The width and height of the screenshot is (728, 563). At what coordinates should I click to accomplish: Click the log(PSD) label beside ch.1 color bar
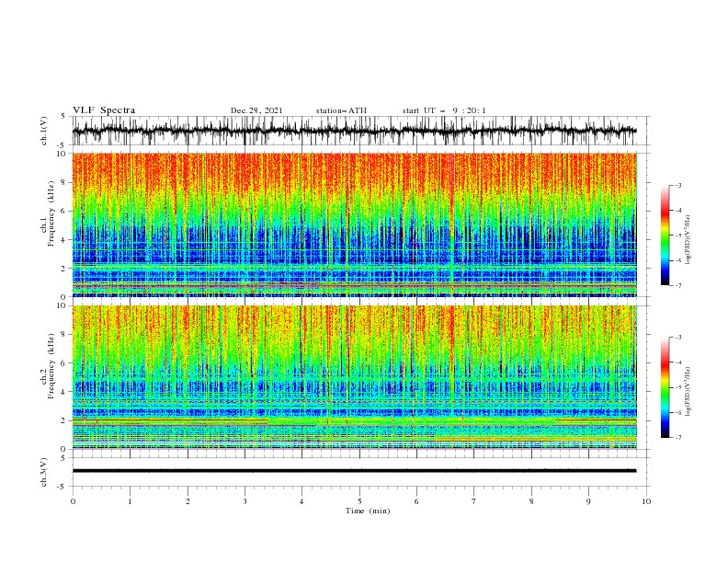(688, 240)
